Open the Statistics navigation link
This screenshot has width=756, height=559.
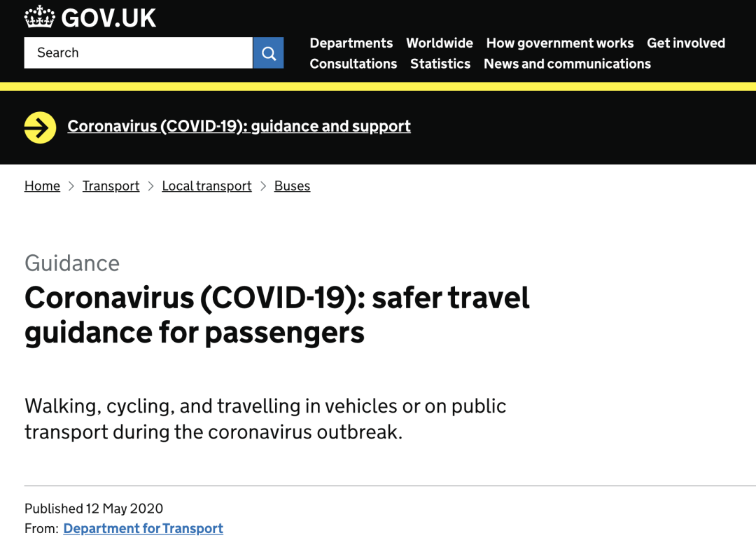point(440,64)
